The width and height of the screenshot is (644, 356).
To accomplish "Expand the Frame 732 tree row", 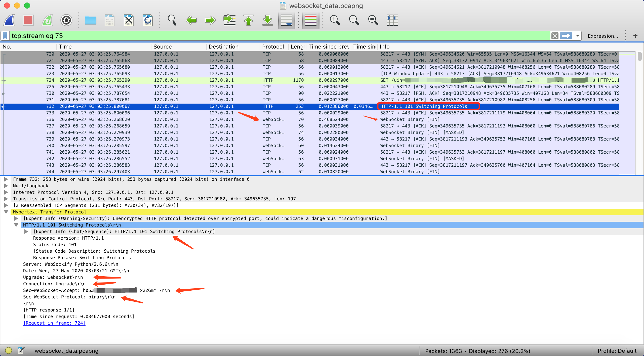I will pos(6,179).
